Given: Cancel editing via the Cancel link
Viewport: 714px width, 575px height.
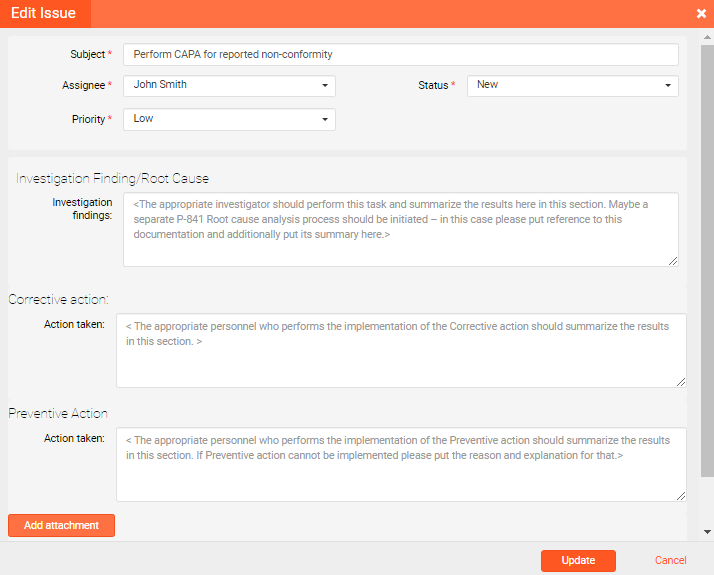Looking at the screenshot, I should point(670,561).
